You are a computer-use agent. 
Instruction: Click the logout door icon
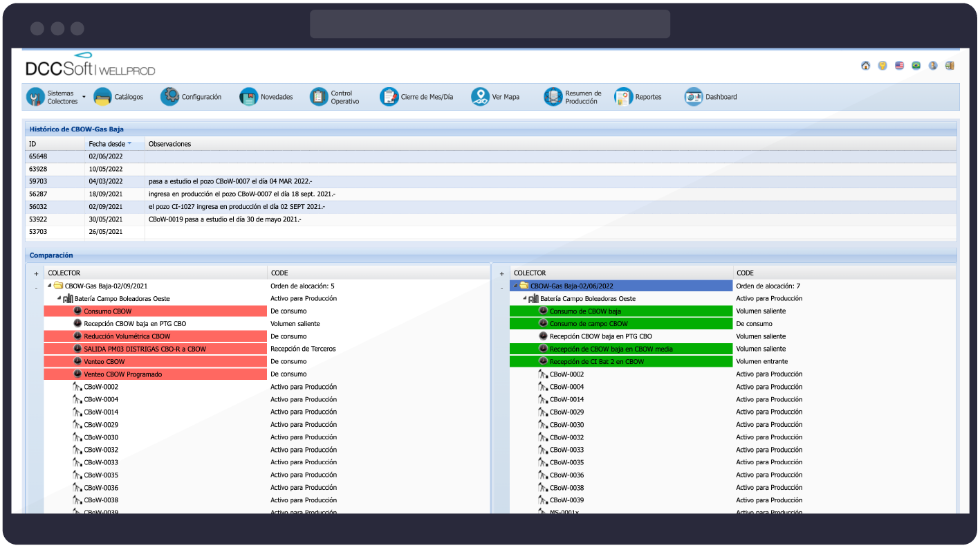[x=950, y=66]
